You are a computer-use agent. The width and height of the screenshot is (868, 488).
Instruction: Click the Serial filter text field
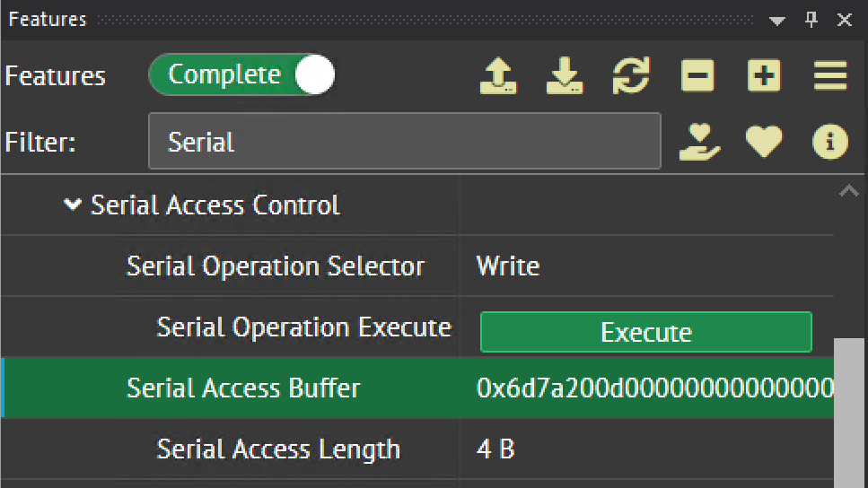point(404,142)
